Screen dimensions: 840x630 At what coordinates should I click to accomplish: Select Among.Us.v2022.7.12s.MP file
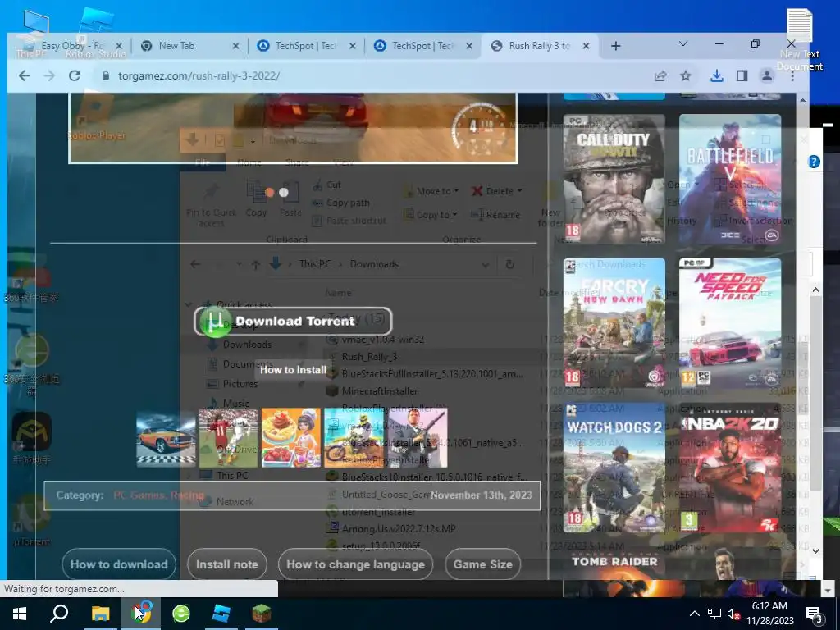(399, 529)
